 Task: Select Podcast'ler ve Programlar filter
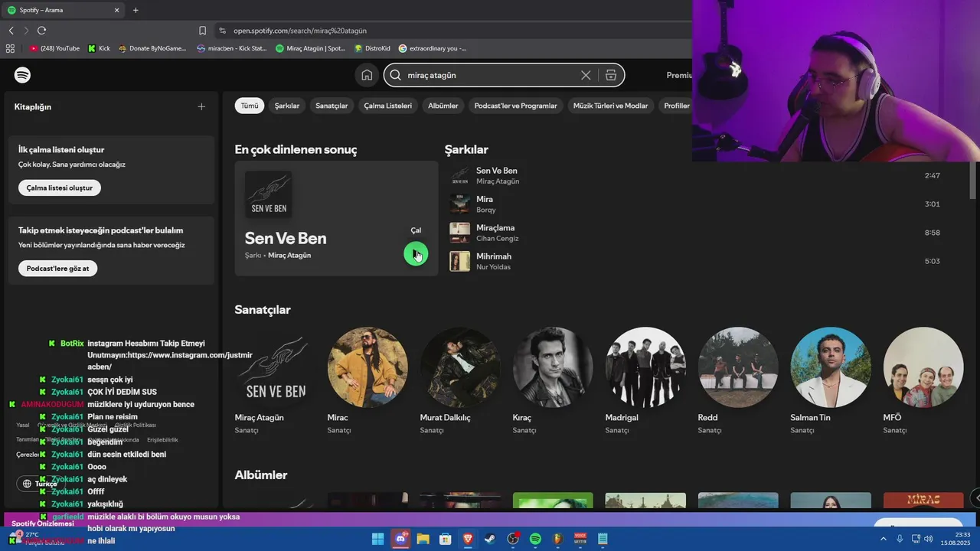515,106
